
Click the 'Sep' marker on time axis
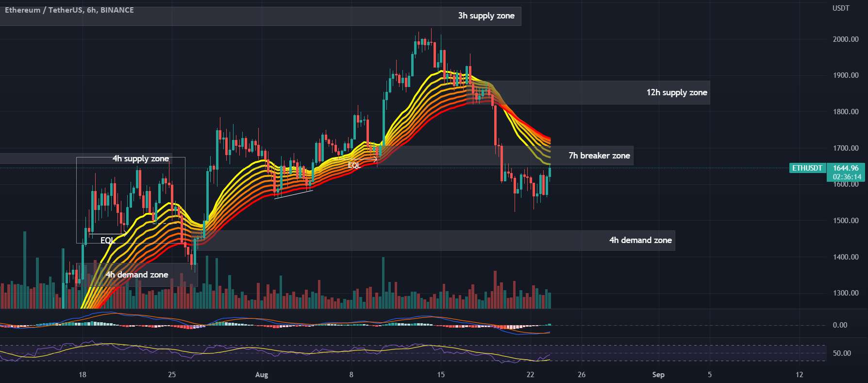[x=658, y=374]
